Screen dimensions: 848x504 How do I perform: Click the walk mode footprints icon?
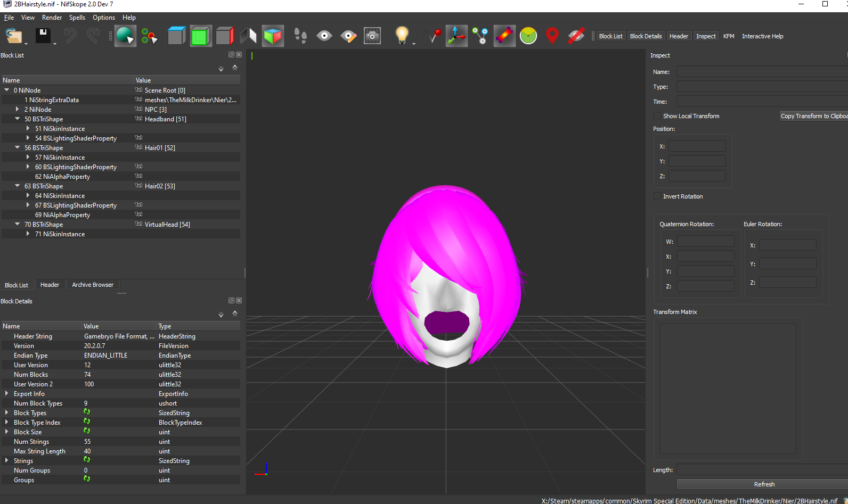300,36
